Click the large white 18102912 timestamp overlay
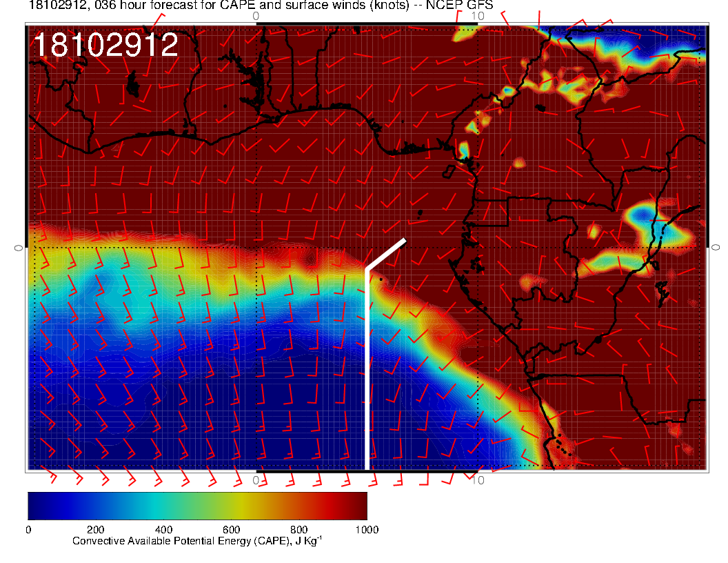 (106, 45)
